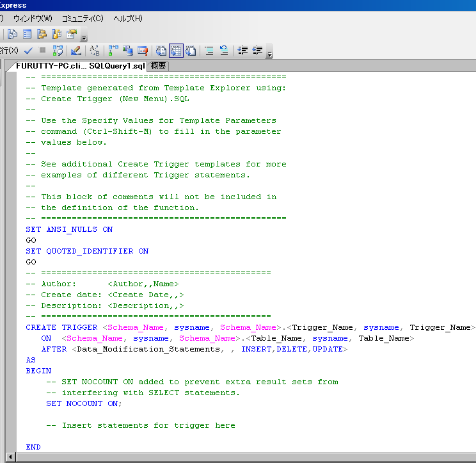Click the '<Author,,Name>' placeholder
Image resolution: width=476 pixels, height=463 pixels.
[143, 284]
